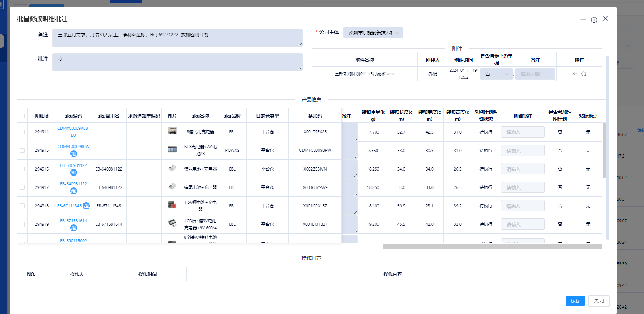The image size is (644, 314).
Task: Check the box for row 294914
Action: coord(22,132)
